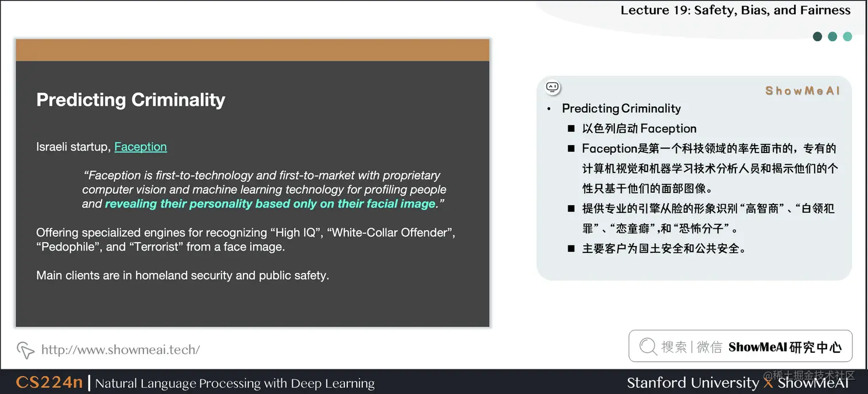Click the CS224n course label
The height and width of the screenshot is (394, 868).
pos(49,383)
